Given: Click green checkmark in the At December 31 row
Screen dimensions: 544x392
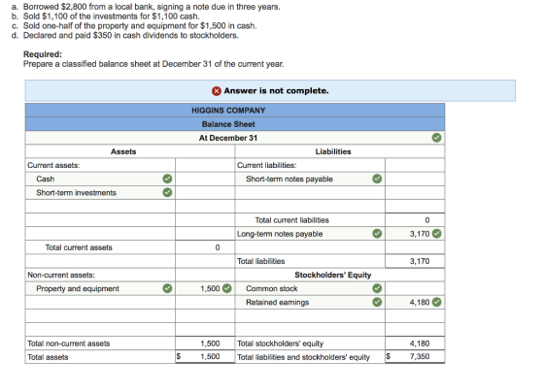Looking at the screenshot, I should point(437,138).
